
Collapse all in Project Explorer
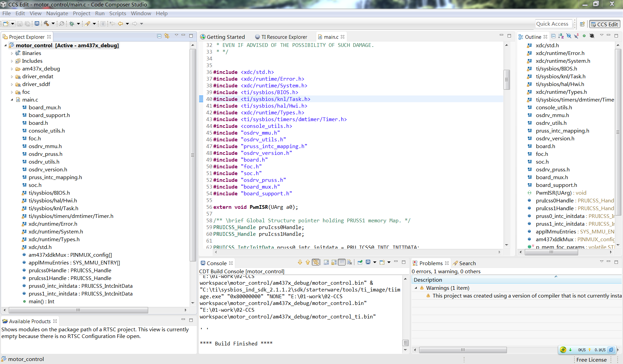(x=159, y=36)
